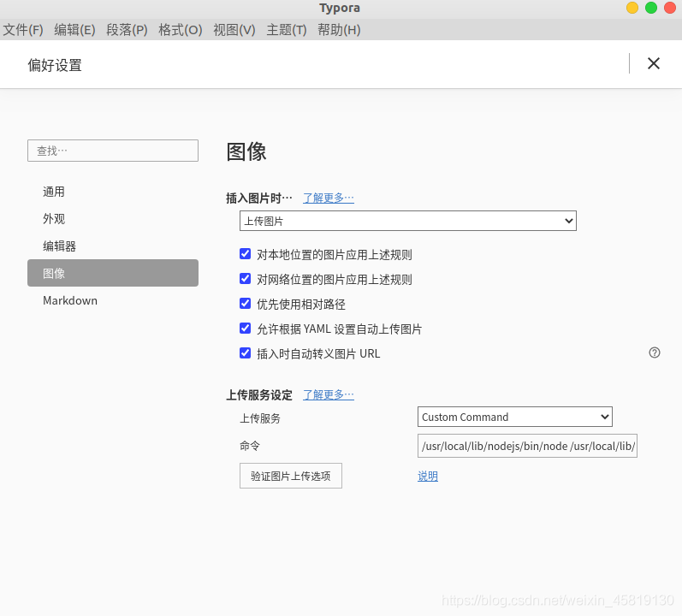Viewport: 682px width, 616px height.
Task: Open the 主题(T) menu
Action: pyautogui.click(x=286, y=30)
